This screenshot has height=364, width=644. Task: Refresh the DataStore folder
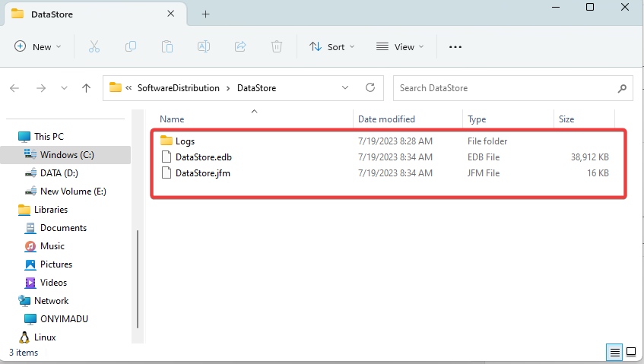(x=370, y=88)
